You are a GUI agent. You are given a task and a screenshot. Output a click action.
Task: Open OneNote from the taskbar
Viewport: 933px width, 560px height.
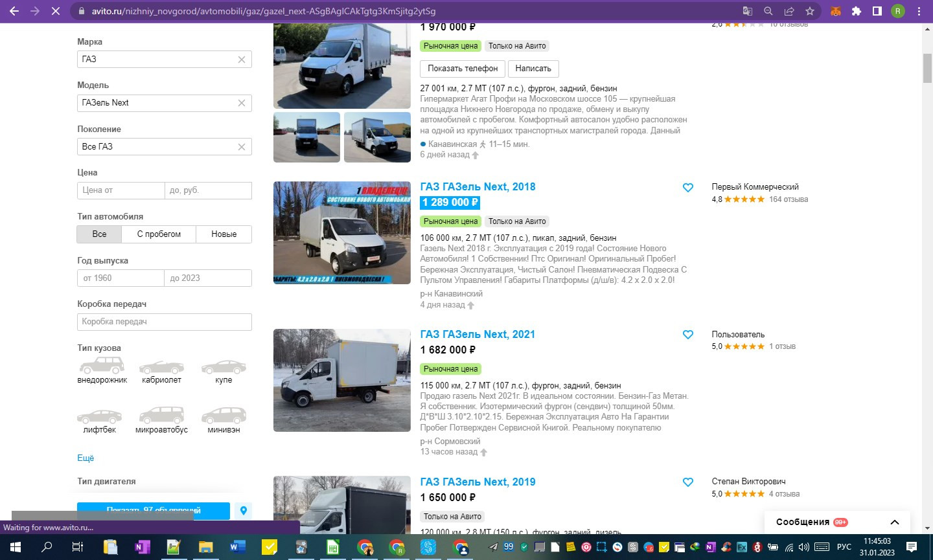(x=142, y=547)
